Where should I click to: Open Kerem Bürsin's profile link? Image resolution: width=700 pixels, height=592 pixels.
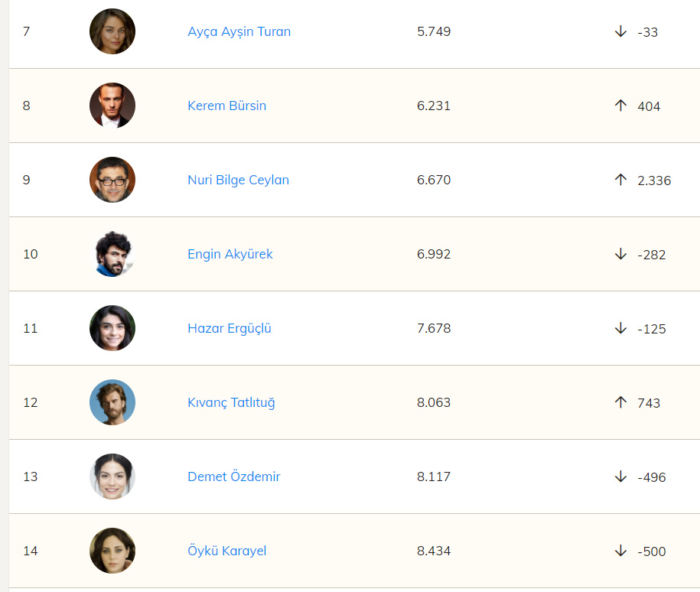(226, 106)
